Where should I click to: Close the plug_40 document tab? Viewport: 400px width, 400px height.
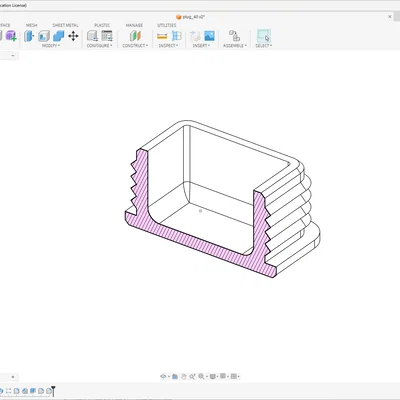[390, 16]
